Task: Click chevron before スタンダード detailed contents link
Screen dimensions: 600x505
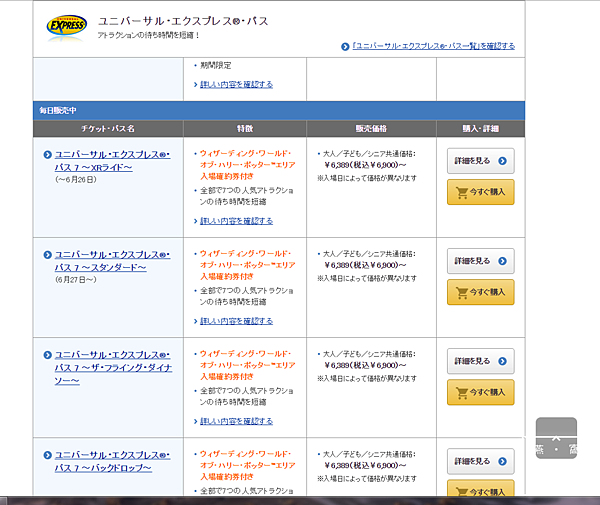Action: 196,321
